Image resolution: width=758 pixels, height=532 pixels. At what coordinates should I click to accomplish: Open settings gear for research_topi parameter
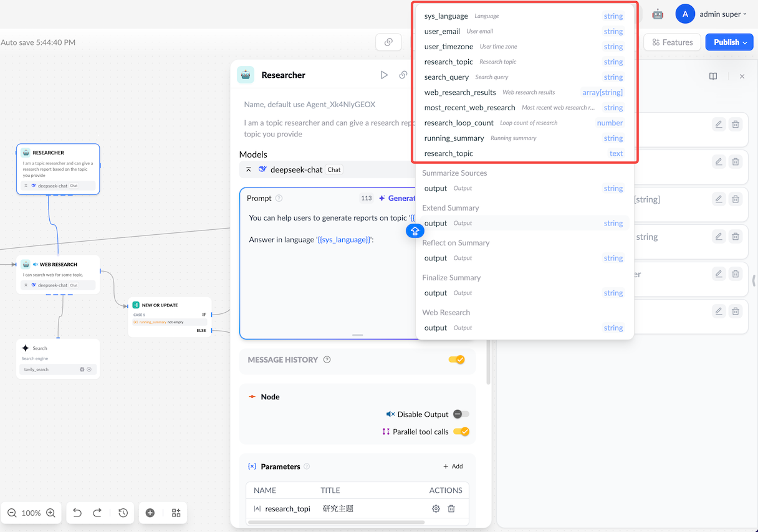coord(436,508)
